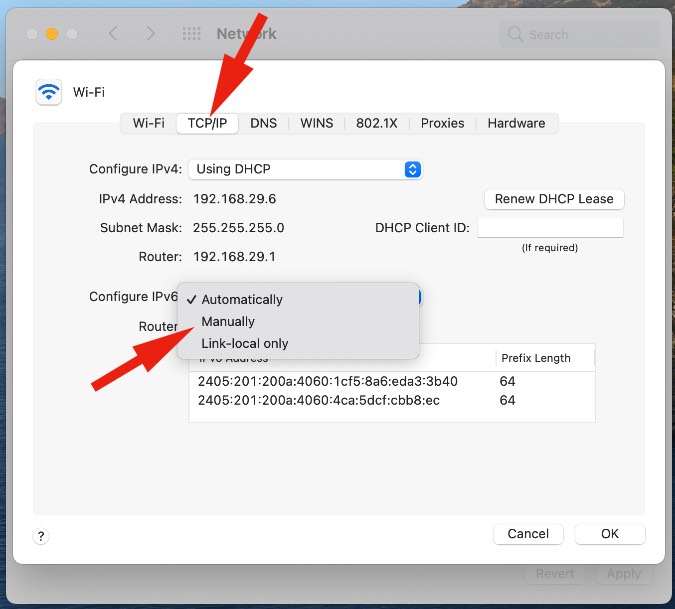Viewport: 675px width, 609px height.
Task: Choose Manually from the IPv6 menu
Action: 228,321
